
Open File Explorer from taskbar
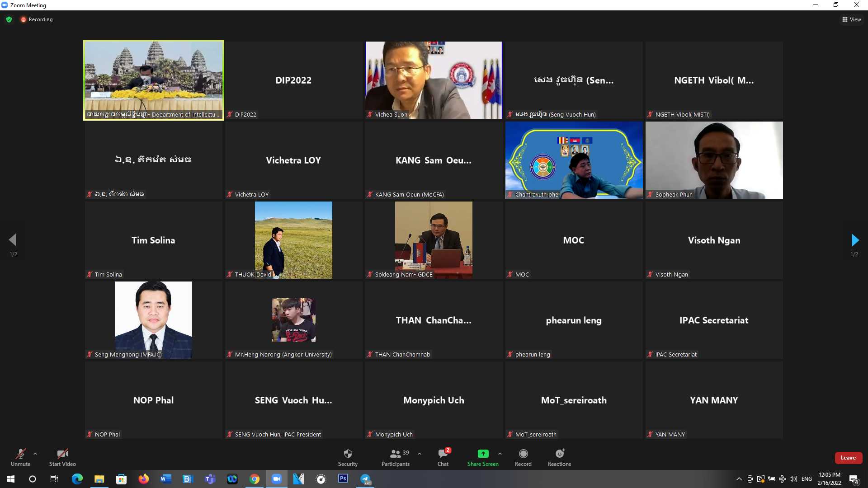pos(99,479)
